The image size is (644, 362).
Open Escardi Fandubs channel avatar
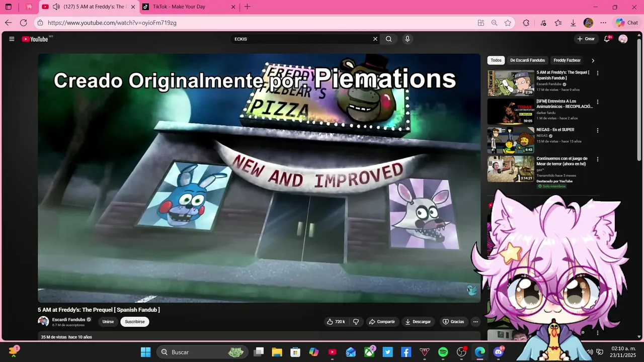[44, 321]
